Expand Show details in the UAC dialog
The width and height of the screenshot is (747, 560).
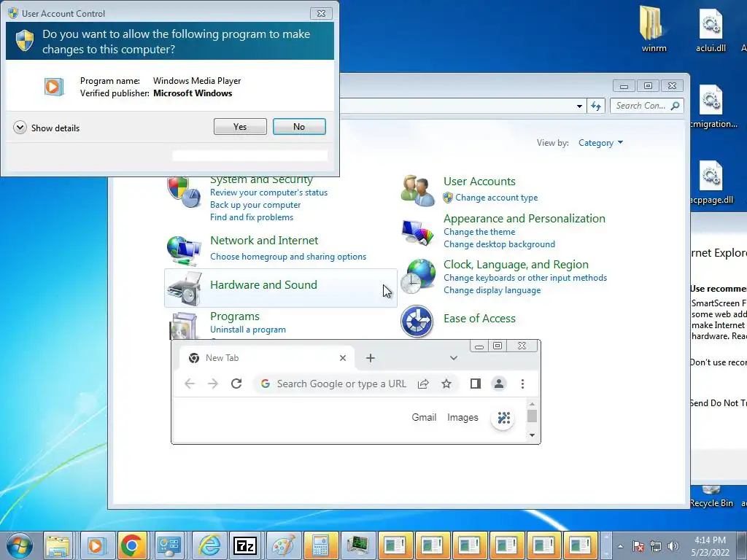46,128
